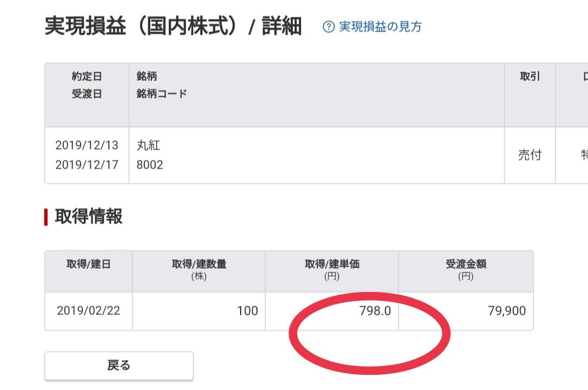Viewport: 588px width, 390px height.
Task: Click the 受渡金額 column header
Action: [x=465, y=271]
